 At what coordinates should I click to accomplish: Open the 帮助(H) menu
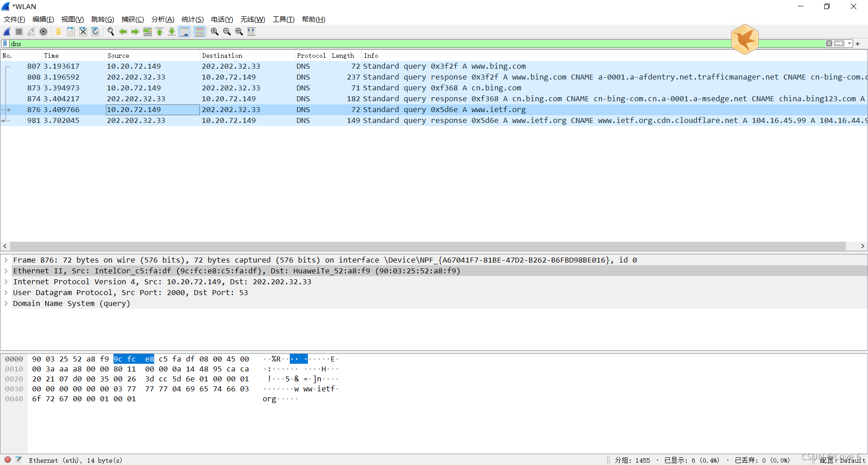tap(314, 19)
